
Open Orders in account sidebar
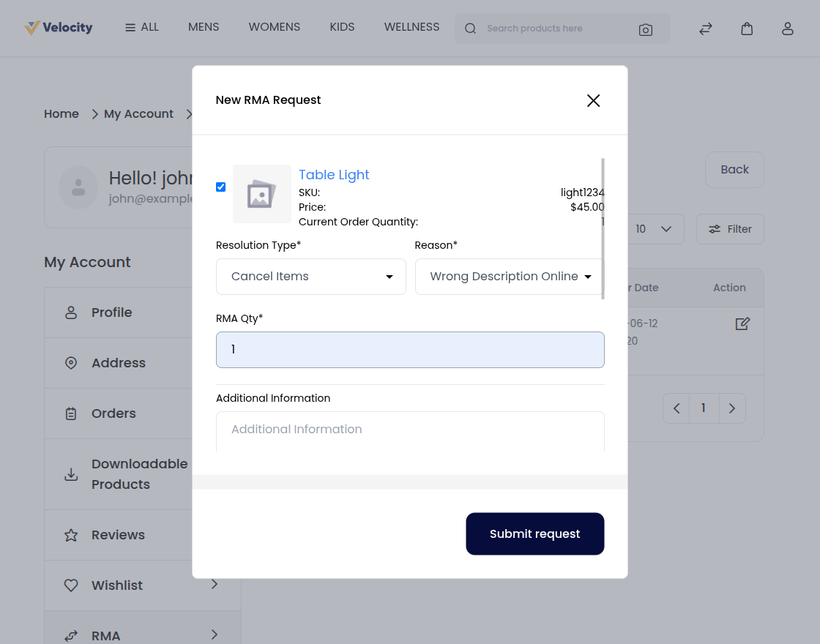coord(118,413)
